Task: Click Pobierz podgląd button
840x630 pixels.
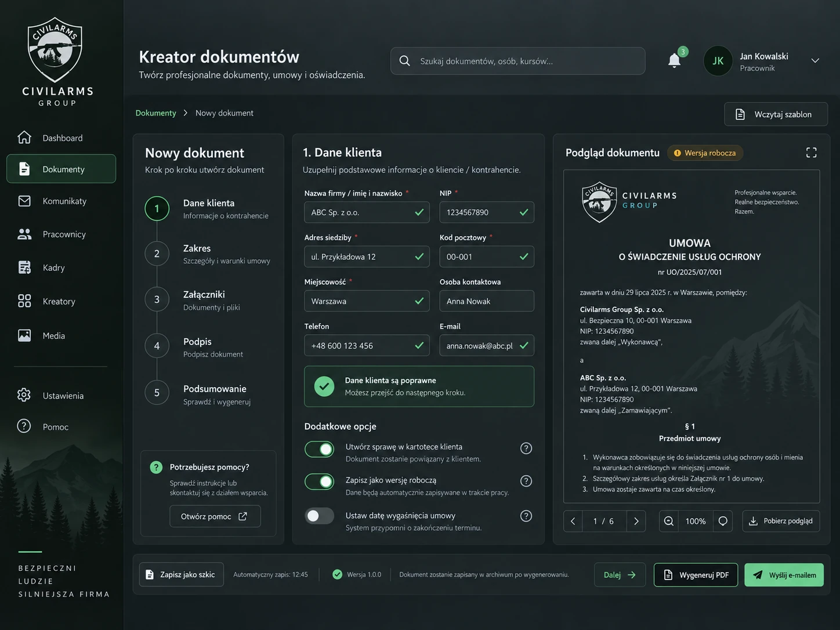Action: (781, 521)
